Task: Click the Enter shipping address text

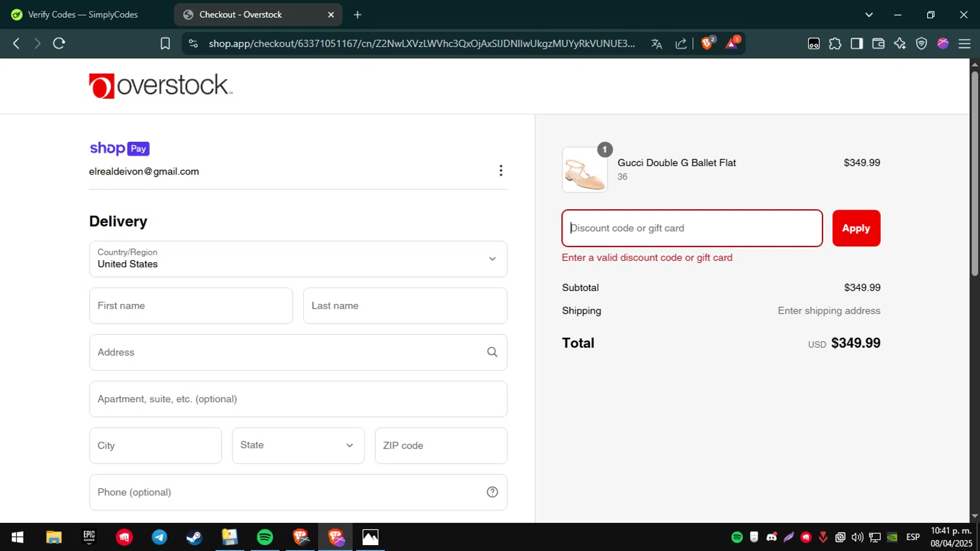Action: 829,311
